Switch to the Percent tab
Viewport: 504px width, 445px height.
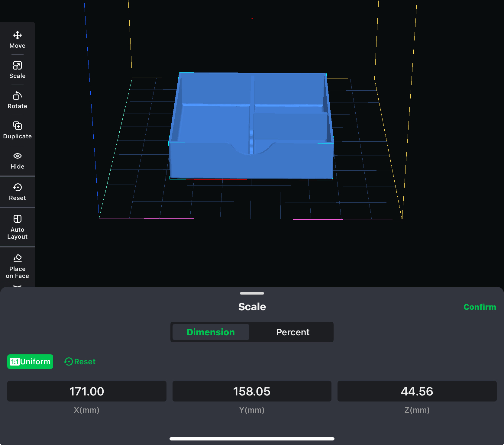coord(292,332)
